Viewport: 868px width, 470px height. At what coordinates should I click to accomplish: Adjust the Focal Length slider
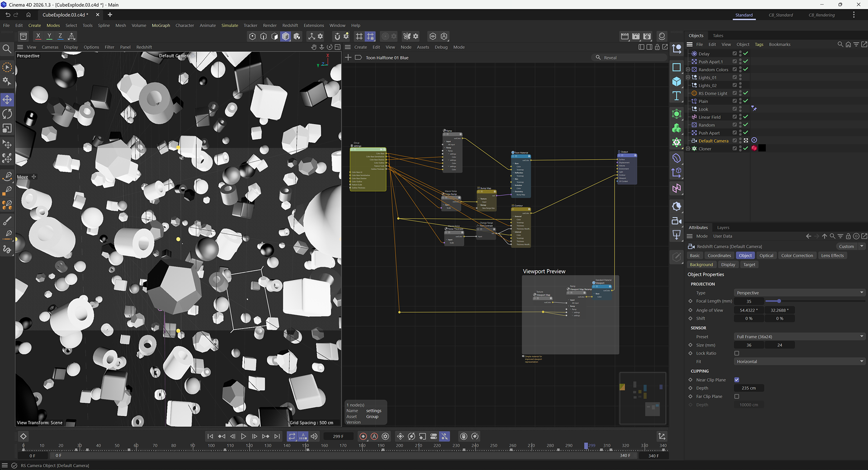(x=779, y=301)
